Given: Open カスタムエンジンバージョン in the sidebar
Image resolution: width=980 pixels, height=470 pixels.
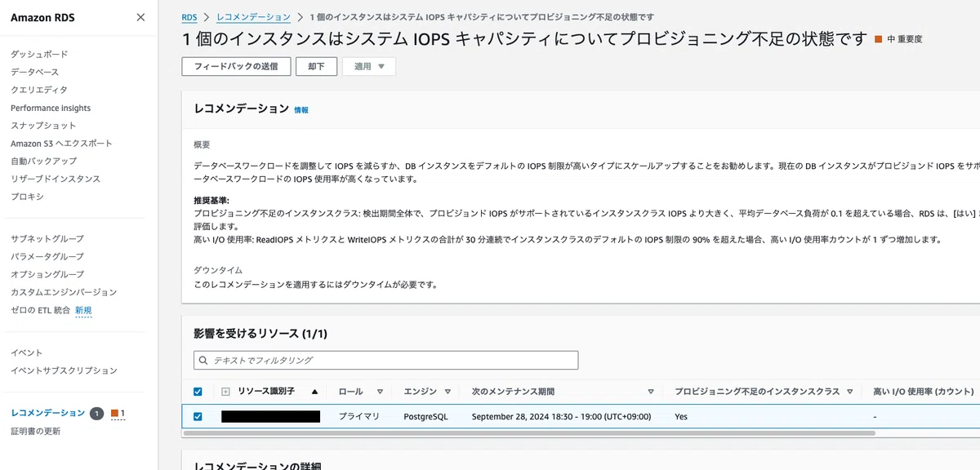Looking at the screenshot, I should click(x=64, y=292).
